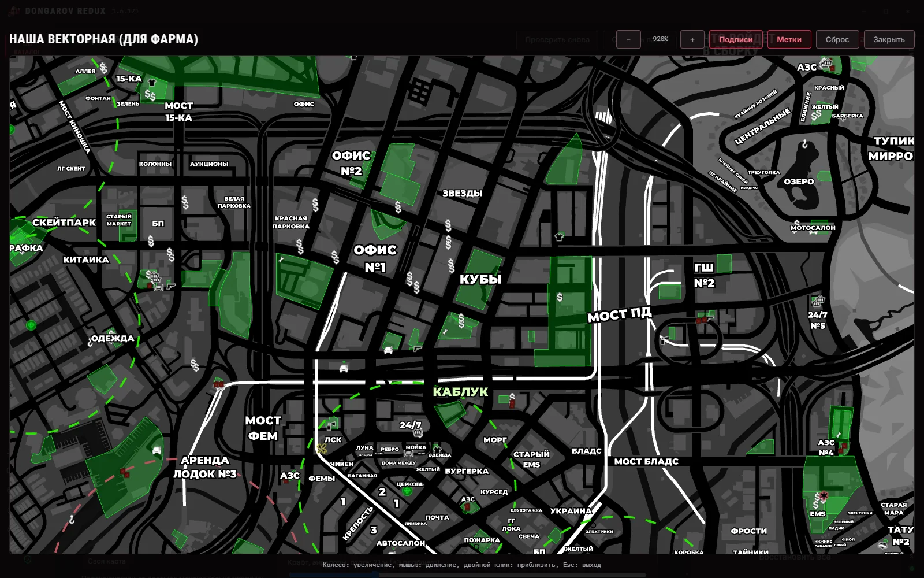The image size is (924, 578).
Task: Select the АУКЦИОНЫ label
Action: click(x=209, y=164)
